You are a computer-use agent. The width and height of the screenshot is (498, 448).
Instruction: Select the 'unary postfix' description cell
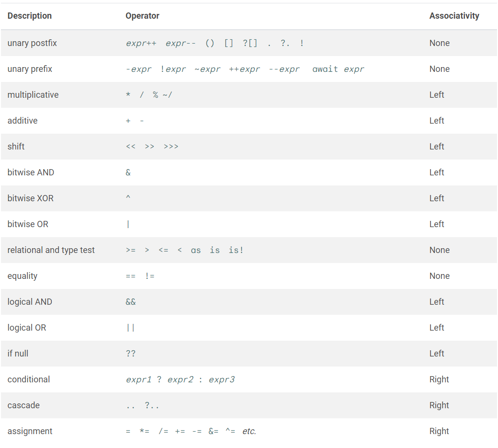[32, 43]
